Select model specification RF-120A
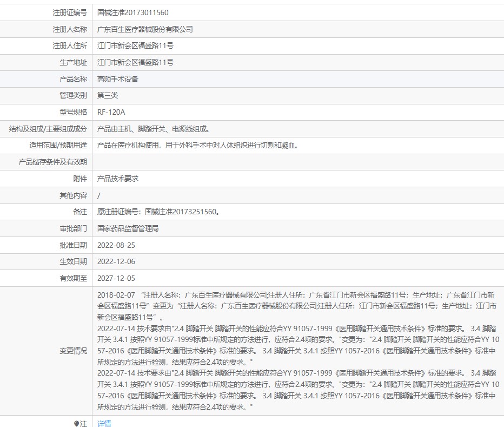 point(111,113)
